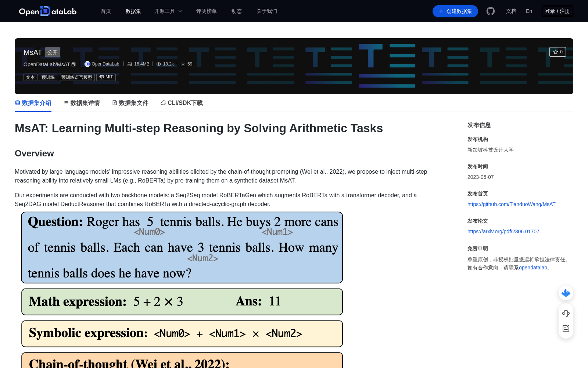The height and width of the screenshot is (368, 588).
Task: Click the 预训练语言模型 tag
Action: (77, 77)
